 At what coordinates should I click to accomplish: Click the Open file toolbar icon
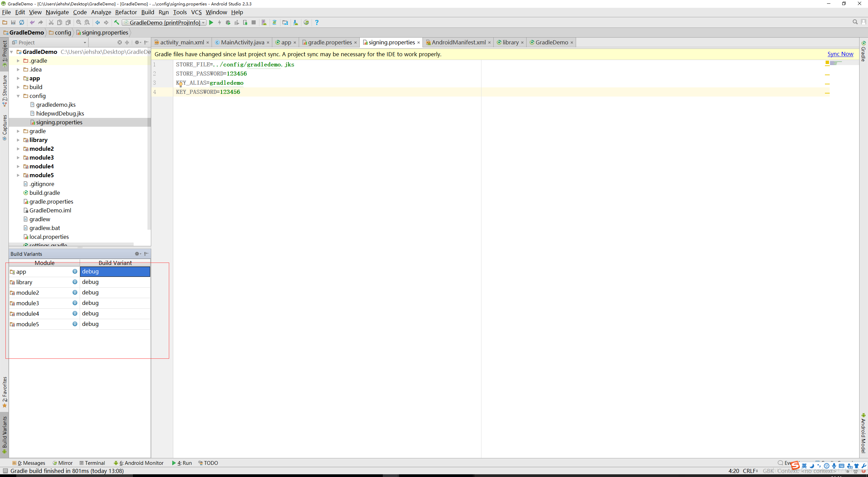(5, 22)
